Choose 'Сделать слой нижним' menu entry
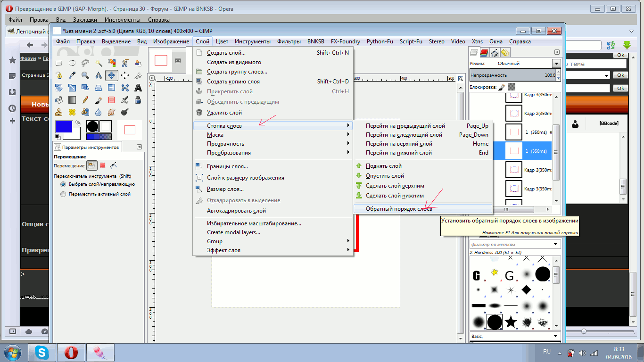Image resolution: width=644 pixels, height=362 pixels. (x=423, y=196)
